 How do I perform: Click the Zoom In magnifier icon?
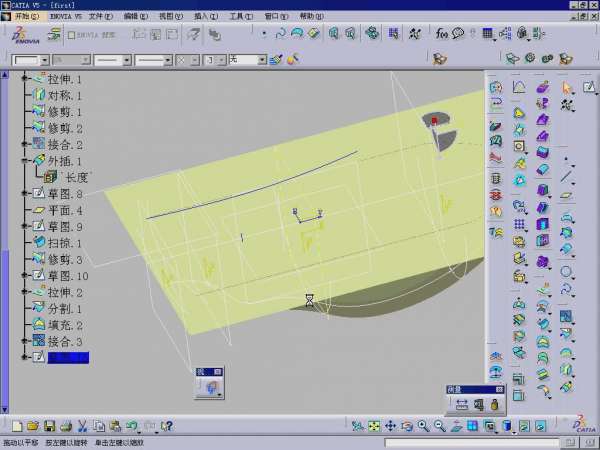[x=423, y=427]
